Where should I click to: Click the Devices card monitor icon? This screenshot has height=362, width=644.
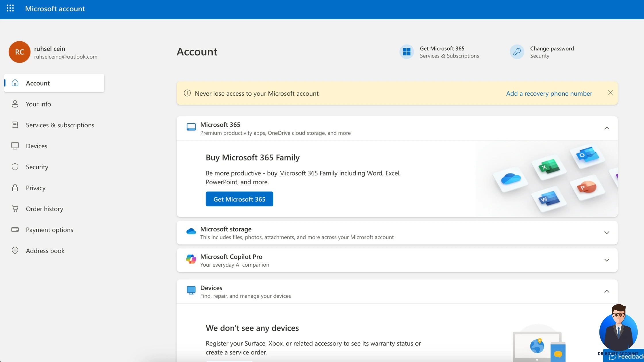point(191,290)
